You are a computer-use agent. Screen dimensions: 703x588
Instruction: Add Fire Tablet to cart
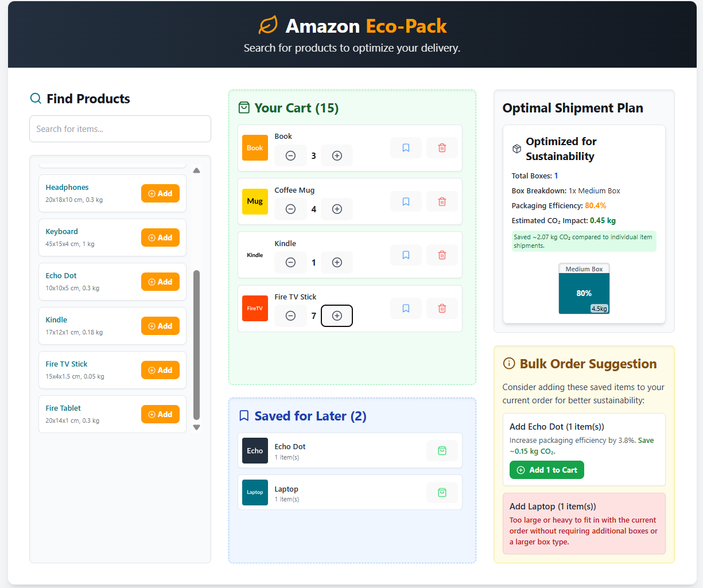160,414
